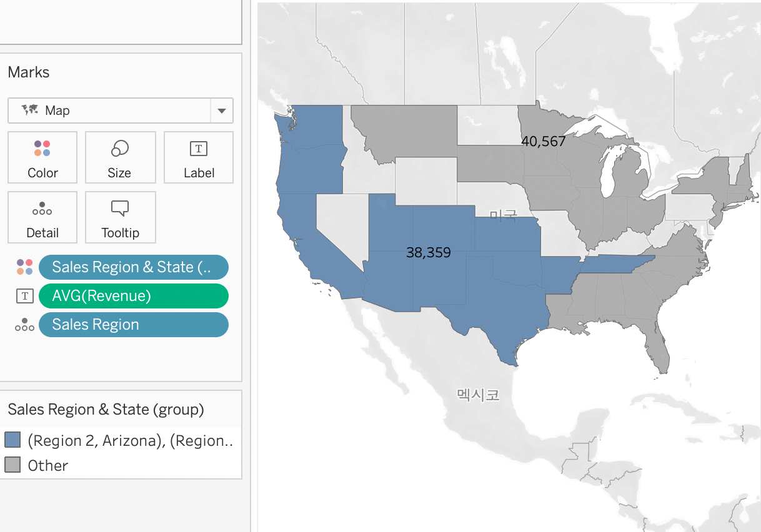This screenshot has width=761, height=532.
Task: Click detail icon beside Sales Region pill
Action: [x=24, y=325]
